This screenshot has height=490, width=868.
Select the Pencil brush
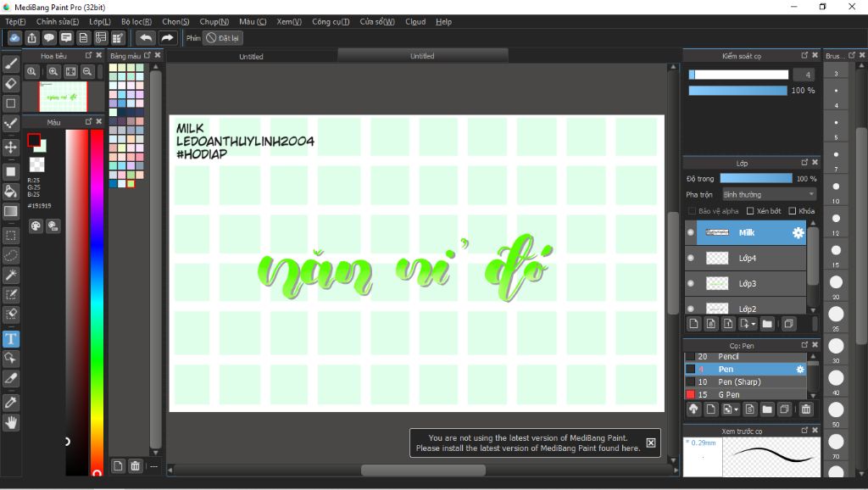(x=745, y=357)
